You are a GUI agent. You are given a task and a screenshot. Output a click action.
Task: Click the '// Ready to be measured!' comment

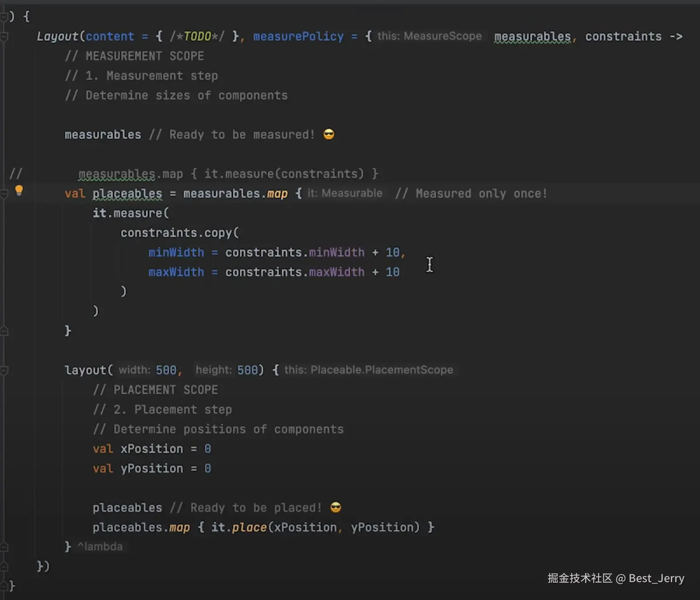(x=232, y=135)
